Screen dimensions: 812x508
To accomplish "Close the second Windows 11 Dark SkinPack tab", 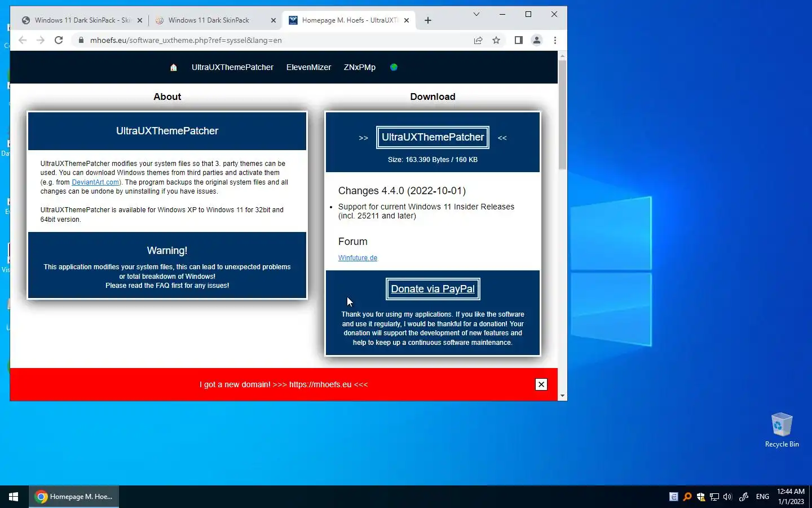I will (x=273, y=20).
